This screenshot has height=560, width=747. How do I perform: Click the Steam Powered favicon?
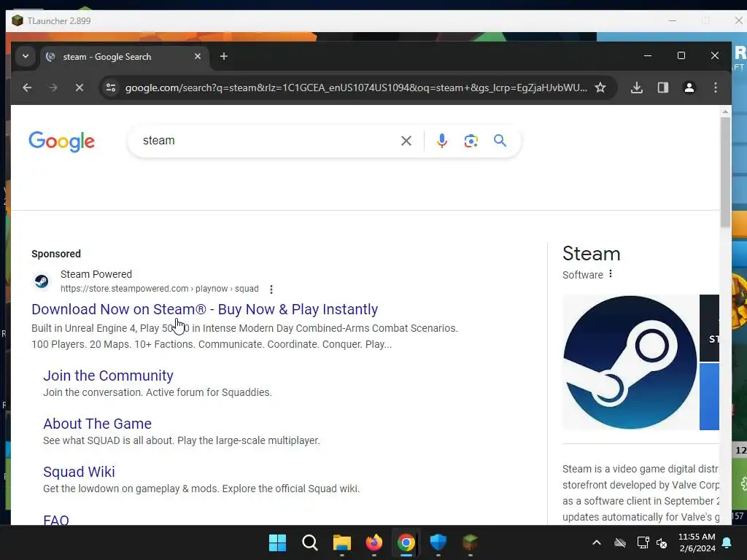click(x=42, y=281)
